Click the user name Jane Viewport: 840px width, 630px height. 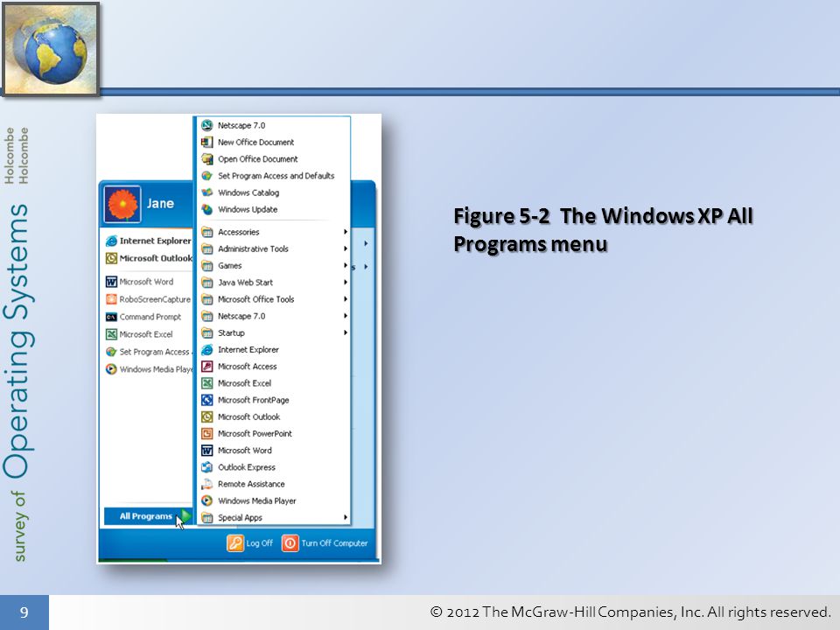coord(160,204)
